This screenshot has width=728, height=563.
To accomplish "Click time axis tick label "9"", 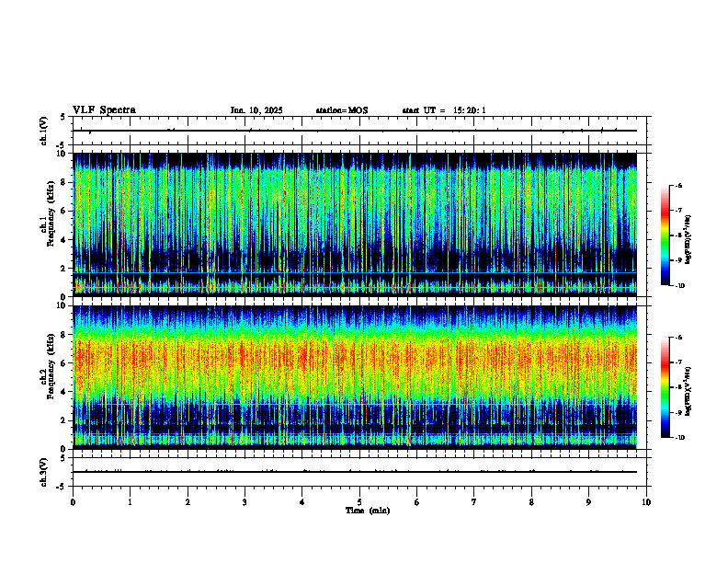I will (588, 502).
